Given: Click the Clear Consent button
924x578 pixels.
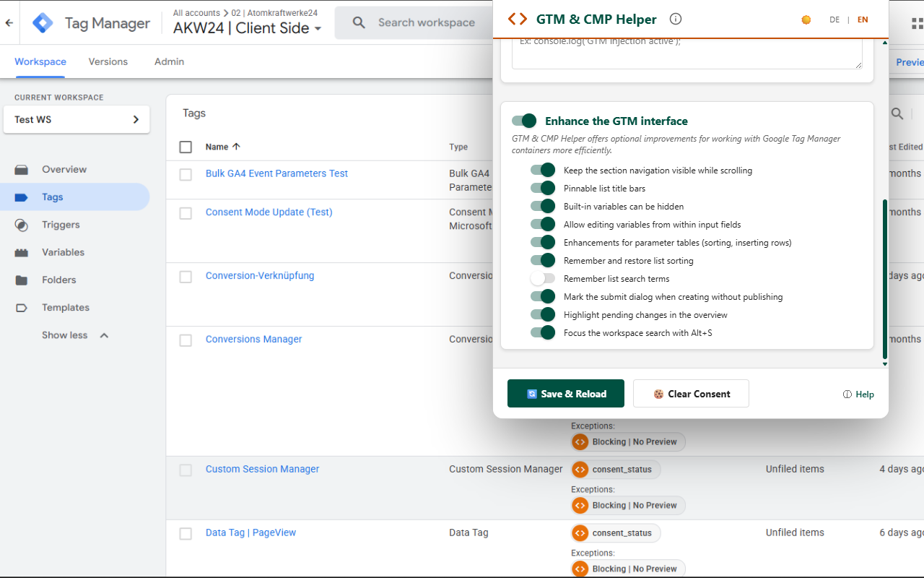Looking at the screenshot, I should point(691,394).
